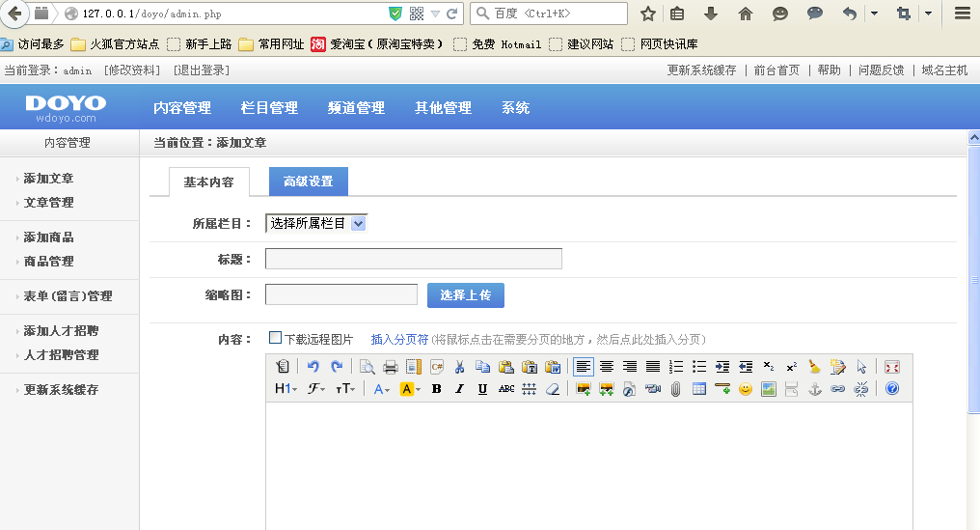980x530 pixels.
Task: Click the Insert code icon
Action: coord(437,367)
